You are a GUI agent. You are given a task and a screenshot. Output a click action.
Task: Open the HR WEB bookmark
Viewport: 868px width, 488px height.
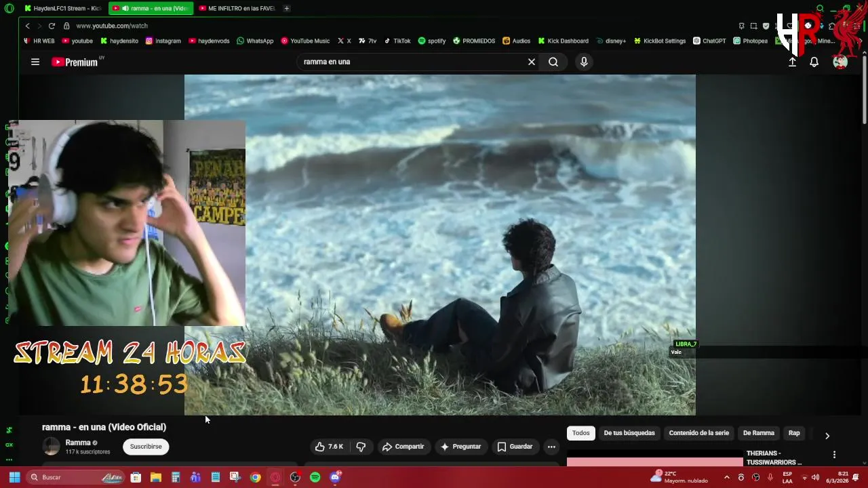[x=39, y=41]
